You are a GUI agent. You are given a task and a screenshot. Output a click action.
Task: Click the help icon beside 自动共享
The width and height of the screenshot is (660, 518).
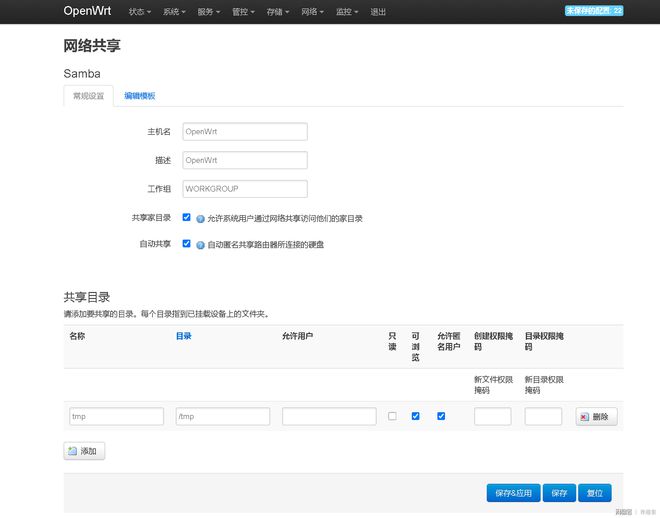[200, 244]
